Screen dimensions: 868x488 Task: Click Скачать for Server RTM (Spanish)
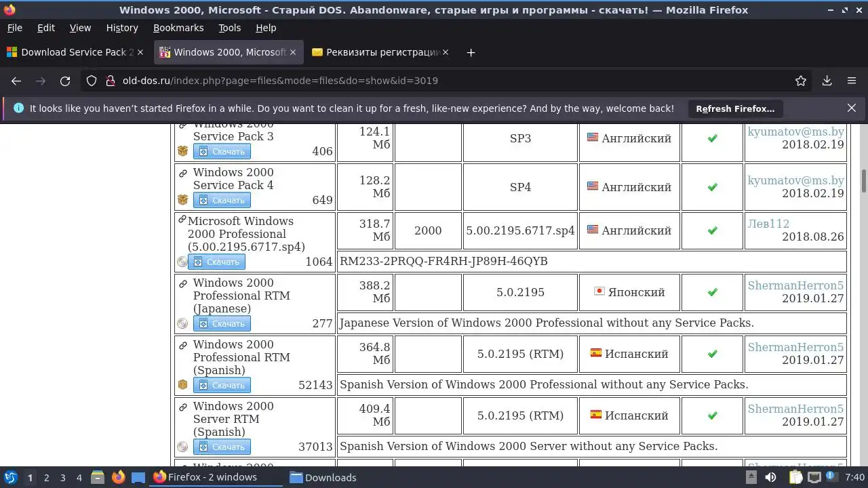pyautogui.click(x=222, y=447)
